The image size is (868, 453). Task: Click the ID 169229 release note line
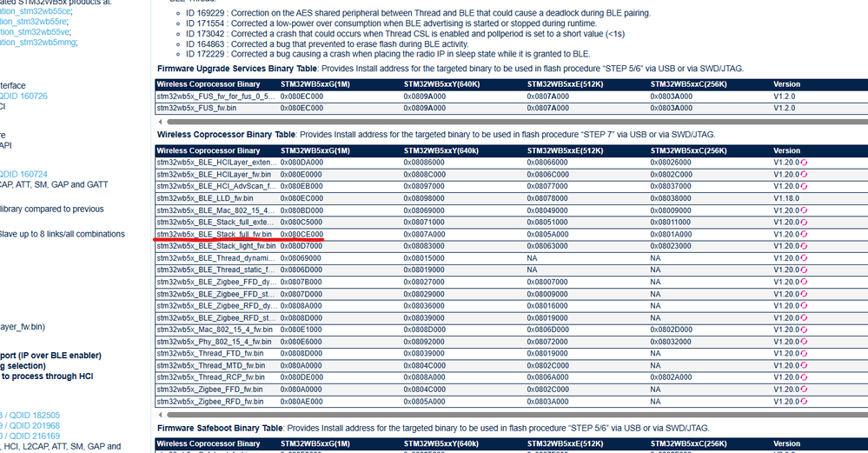[x=418, y=13]
